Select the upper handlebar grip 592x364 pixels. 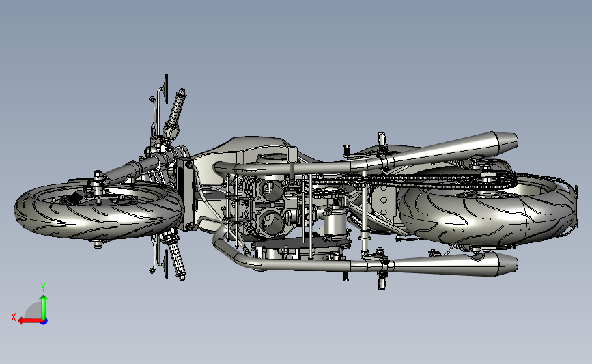click(176, 108)
